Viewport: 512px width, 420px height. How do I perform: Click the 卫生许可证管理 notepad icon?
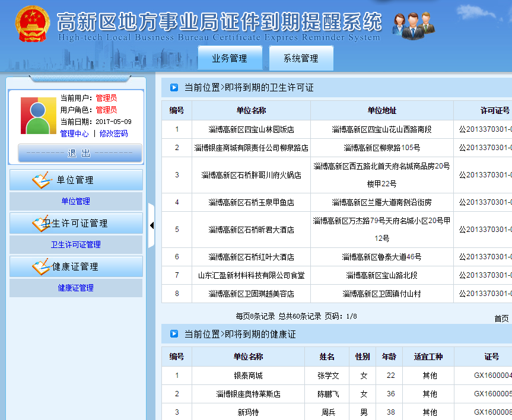41,224
